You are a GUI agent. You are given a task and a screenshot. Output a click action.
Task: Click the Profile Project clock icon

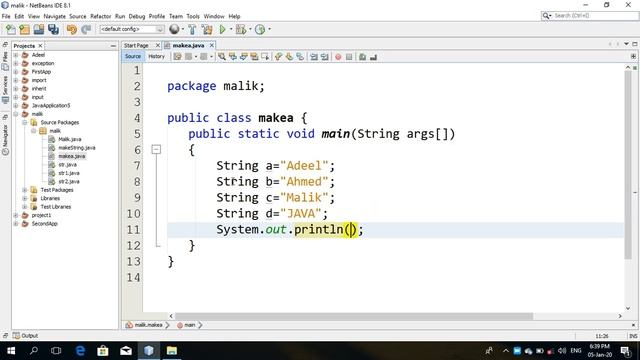260,29
